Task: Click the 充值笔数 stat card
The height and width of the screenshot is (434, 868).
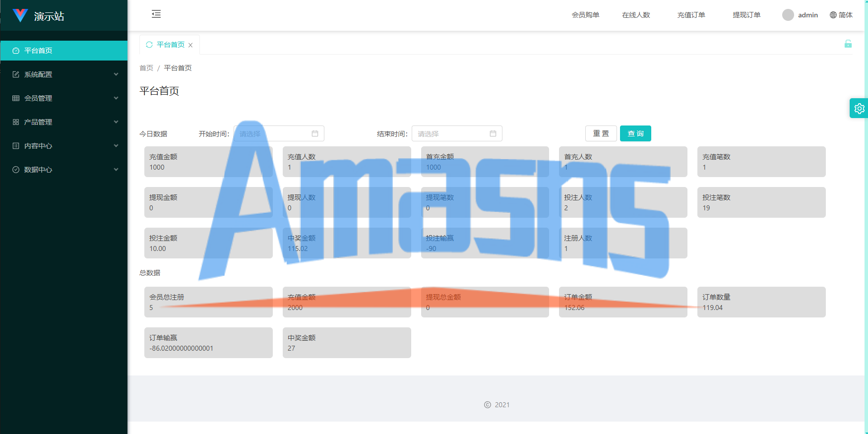Action: (x=761, y=162)
